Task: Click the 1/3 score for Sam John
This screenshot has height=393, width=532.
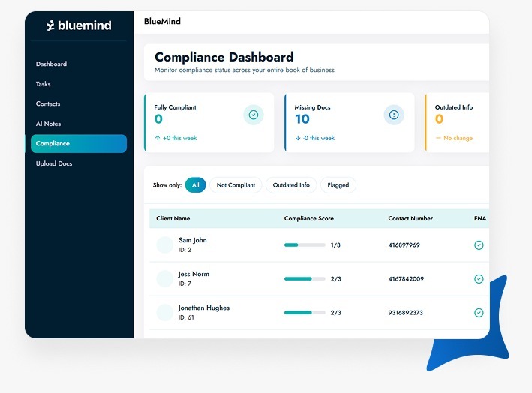Action: 335,244
